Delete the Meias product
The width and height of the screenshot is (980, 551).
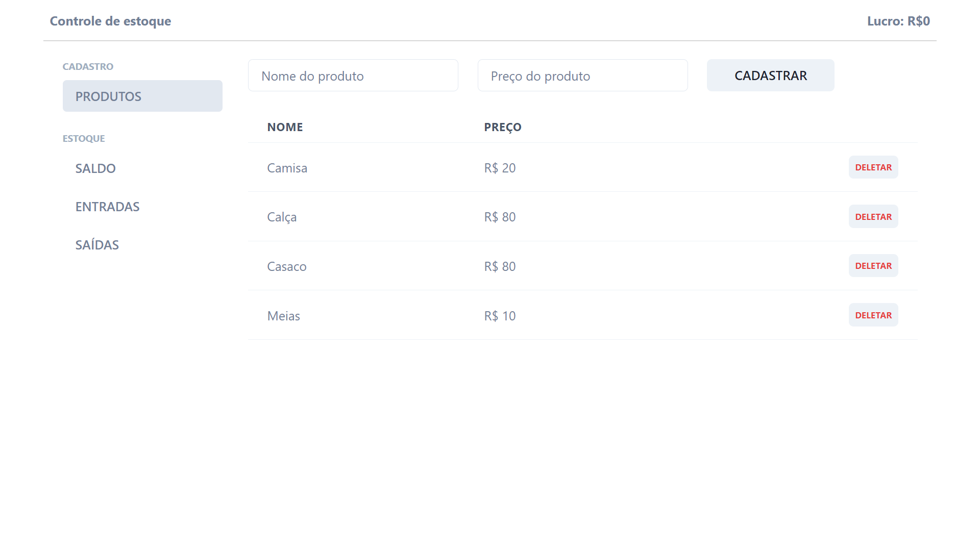pyautogui.click(x=873, y=315)
